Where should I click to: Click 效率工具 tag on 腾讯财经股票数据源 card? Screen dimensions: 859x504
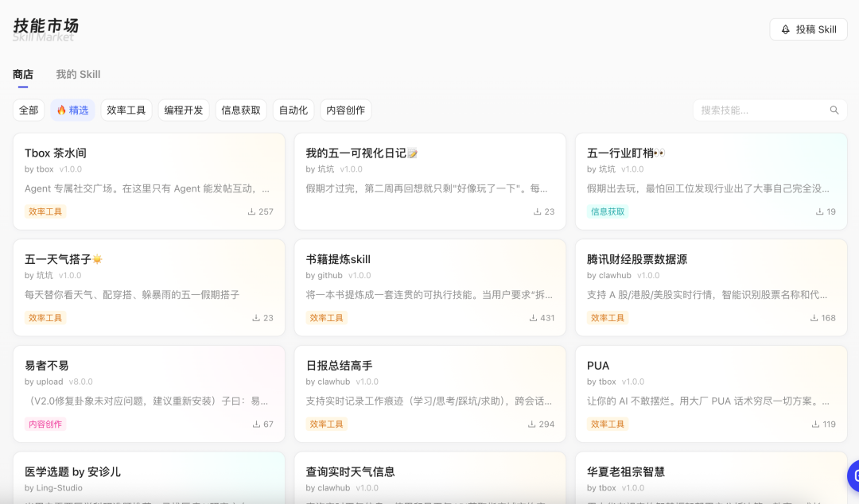pos(608,318)
